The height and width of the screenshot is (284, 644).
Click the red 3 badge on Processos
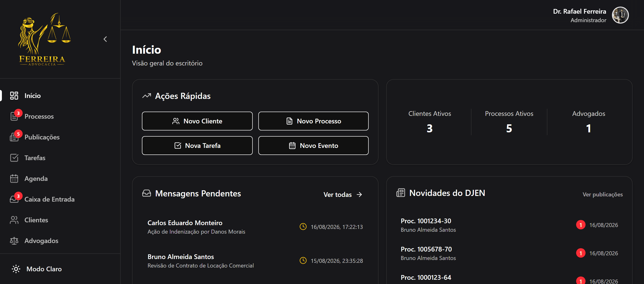(x=18, y=114)
